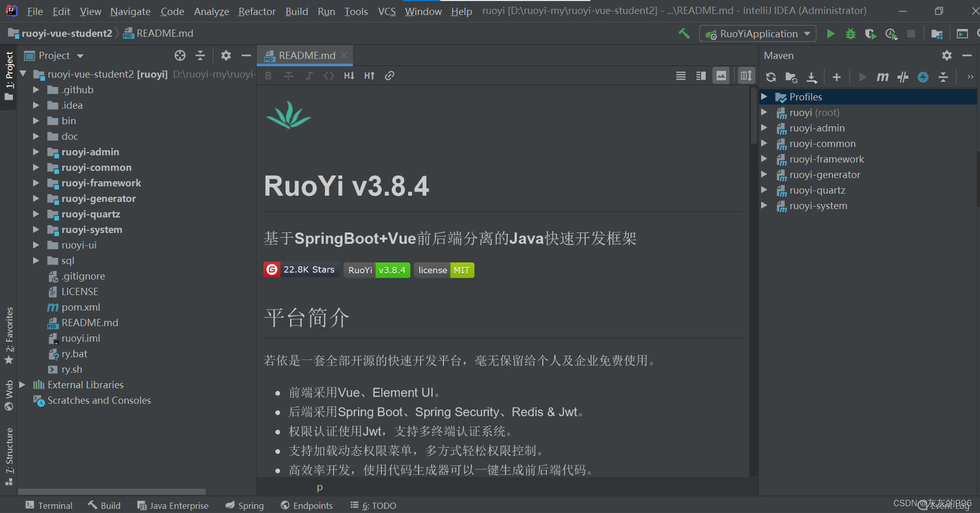Download sources in Maven panel
The image size is (980, 513).
click(812, 77)
